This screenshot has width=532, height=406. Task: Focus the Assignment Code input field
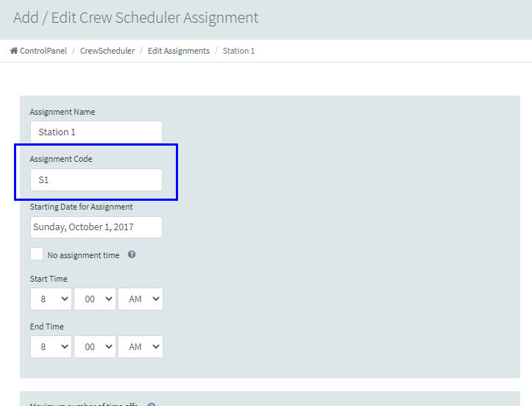pos(96,179)
